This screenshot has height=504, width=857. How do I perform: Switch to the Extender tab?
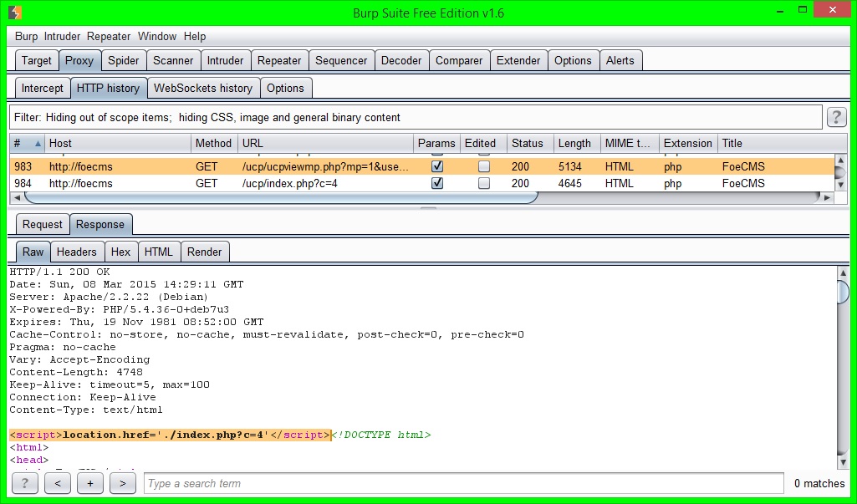click(518, 60)
